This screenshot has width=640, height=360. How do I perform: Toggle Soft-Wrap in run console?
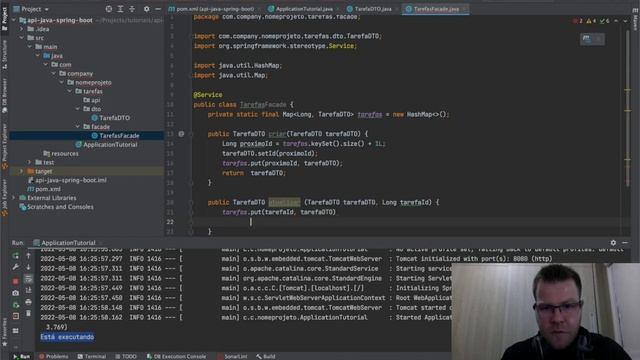point(29,279)
